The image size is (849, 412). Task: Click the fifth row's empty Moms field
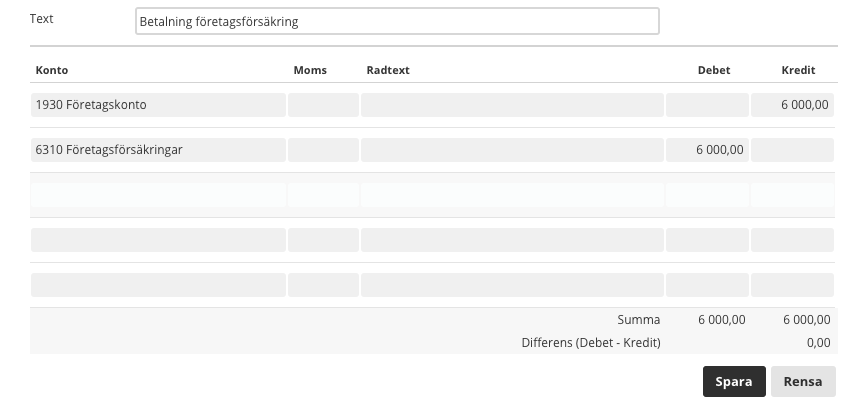323,285
